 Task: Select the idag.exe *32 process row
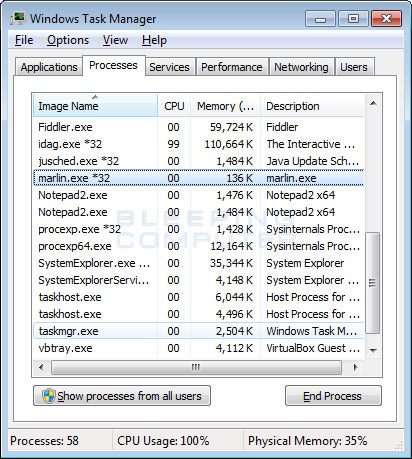[x=199, y=144]
